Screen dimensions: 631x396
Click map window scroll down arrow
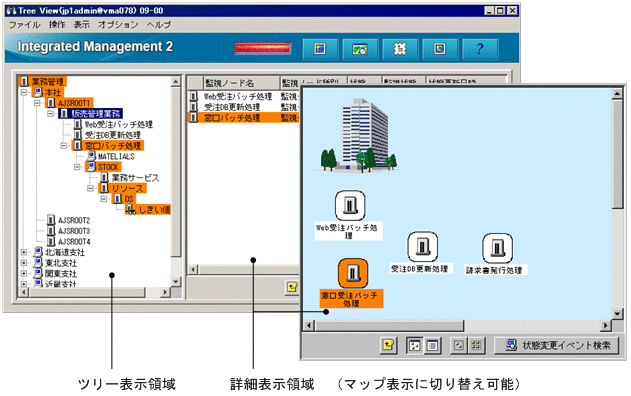[617, 314]
